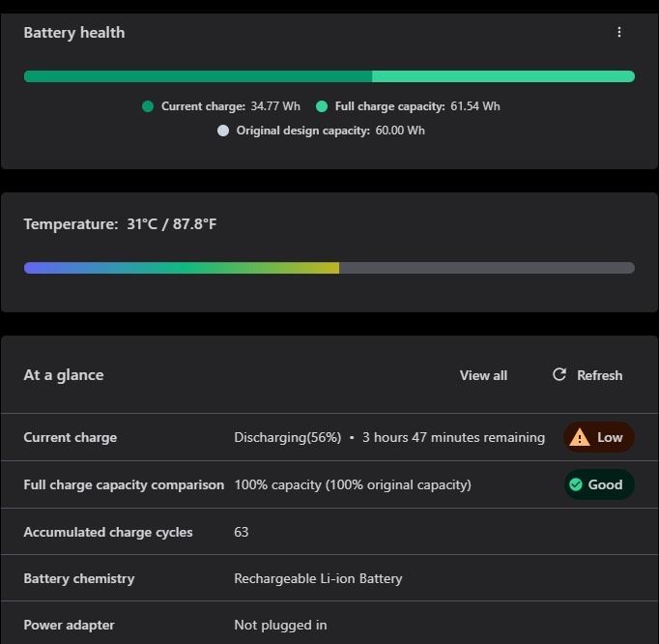The image size is (659, 644).
Task: Click the Full charge capacity legend dot
Action: point(322,106)
